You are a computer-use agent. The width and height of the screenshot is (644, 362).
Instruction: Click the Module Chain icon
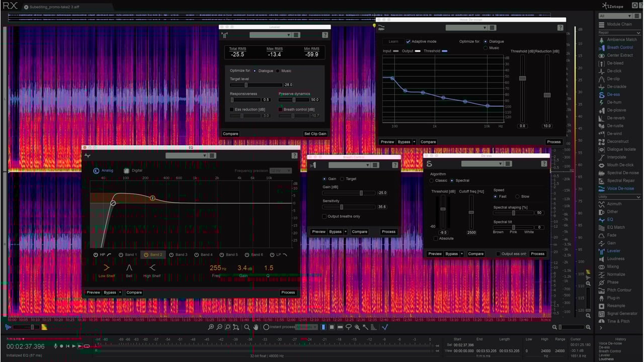(x=601, y=24)
